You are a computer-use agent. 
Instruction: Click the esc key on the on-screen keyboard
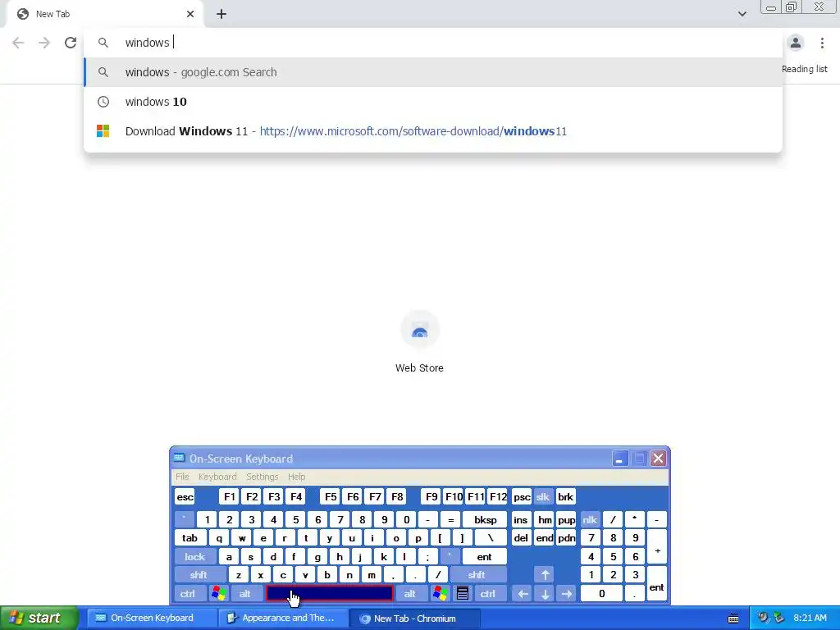pos(185,497)
